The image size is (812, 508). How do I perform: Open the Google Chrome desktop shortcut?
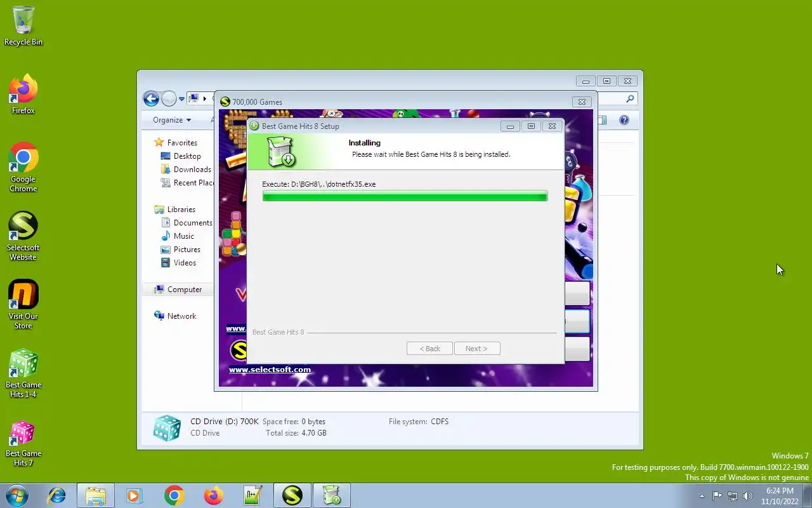pos(23,167)
